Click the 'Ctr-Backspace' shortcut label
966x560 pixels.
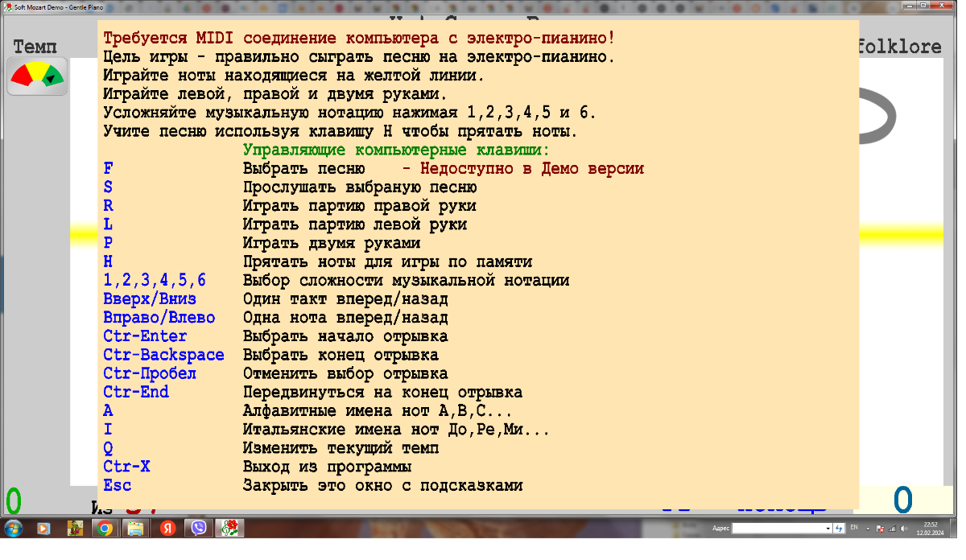[x=163, y=355]
